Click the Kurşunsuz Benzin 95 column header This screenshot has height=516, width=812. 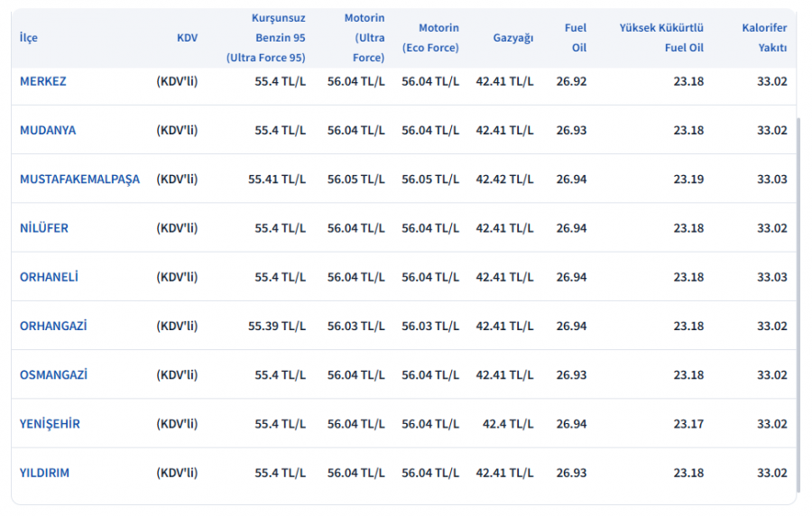point(265,38)
